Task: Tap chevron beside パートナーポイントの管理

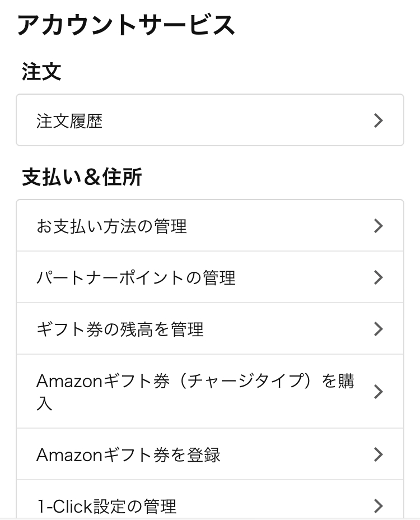Action: pyautogui.click(x=378, y=277)
